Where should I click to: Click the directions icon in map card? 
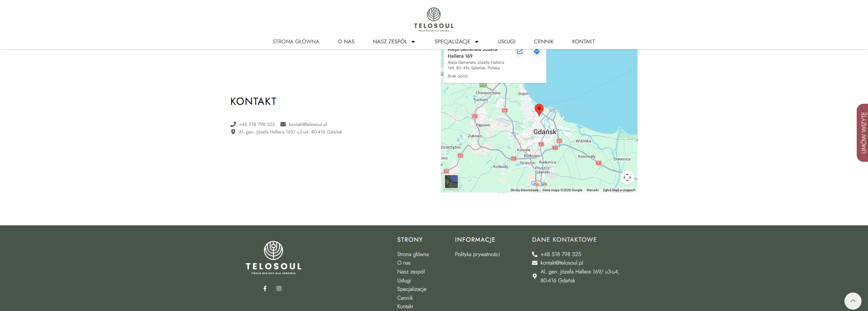click(x=537, y=52)
